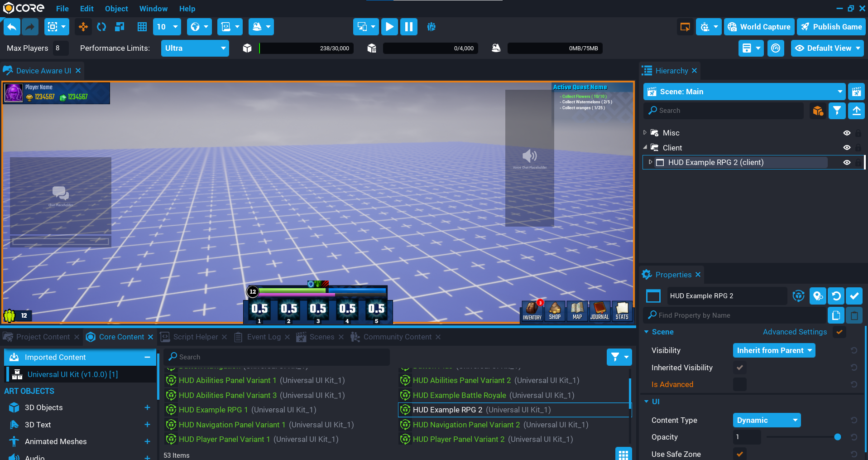Open the Window menu
The image size is (868, 460).
(x=153, y=8)
